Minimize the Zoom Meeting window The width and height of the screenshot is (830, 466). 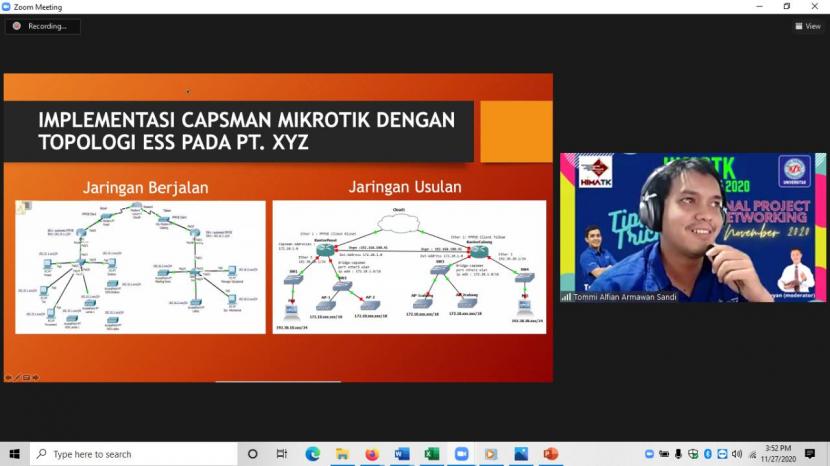coord(760,6)
